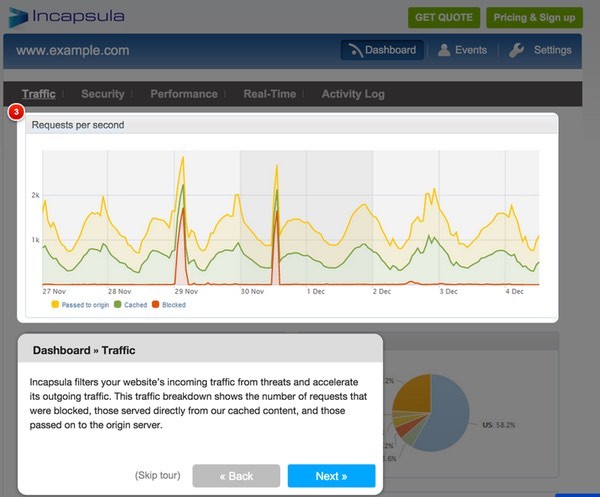Click the 2 Dec axis label
Screen dimensions: 600x497
(x=382, y=291)
